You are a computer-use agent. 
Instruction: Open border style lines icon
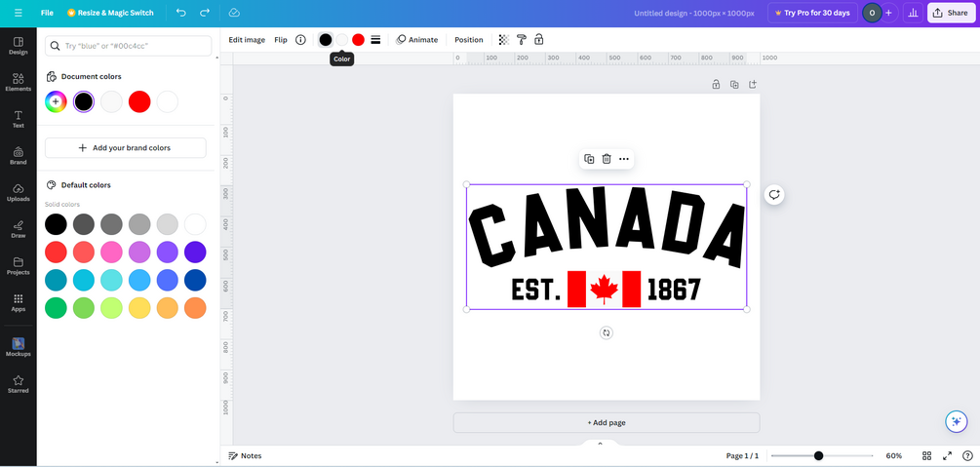375,40
